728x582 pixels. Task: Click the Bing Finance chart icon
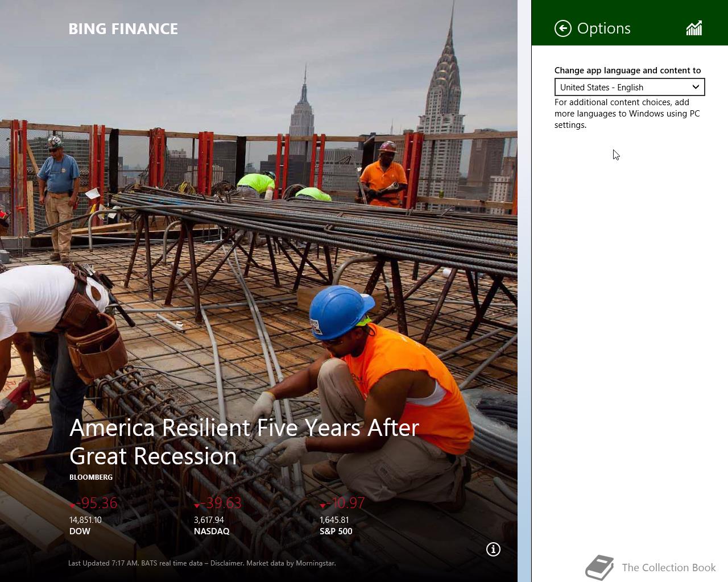(x=694, y=28)
